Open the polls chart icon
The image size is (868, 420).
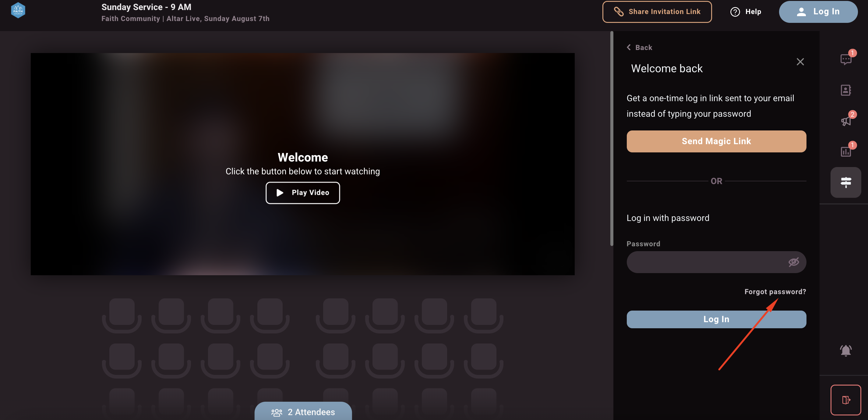[x=845, y=151]
